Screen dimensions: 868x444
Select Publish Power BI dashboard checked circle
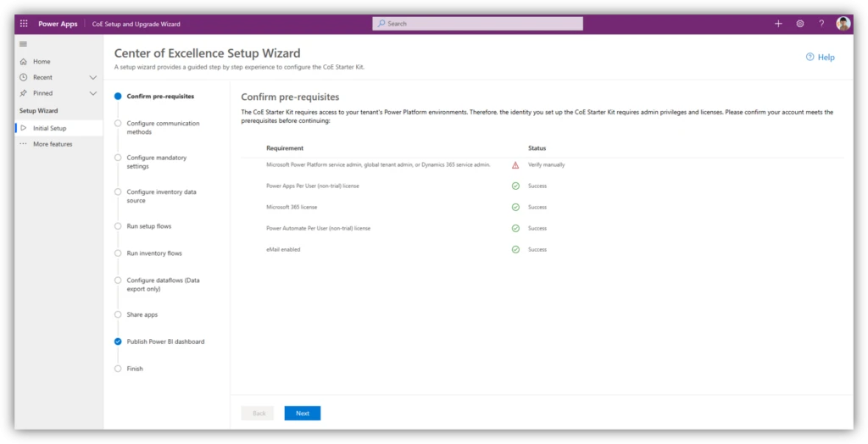click(x=118, y=341)
